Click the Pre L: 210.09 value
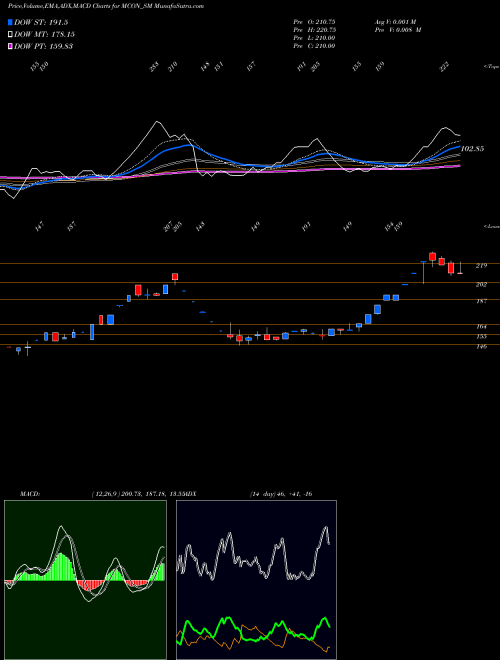The width and height of the screenshot is (500, 660). coord(314,38)
